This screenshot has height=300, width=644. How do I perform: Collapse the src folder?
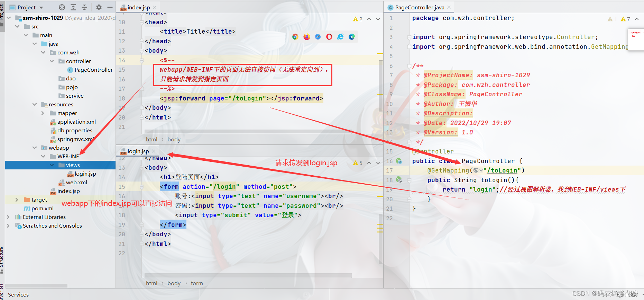click(17, 26)
